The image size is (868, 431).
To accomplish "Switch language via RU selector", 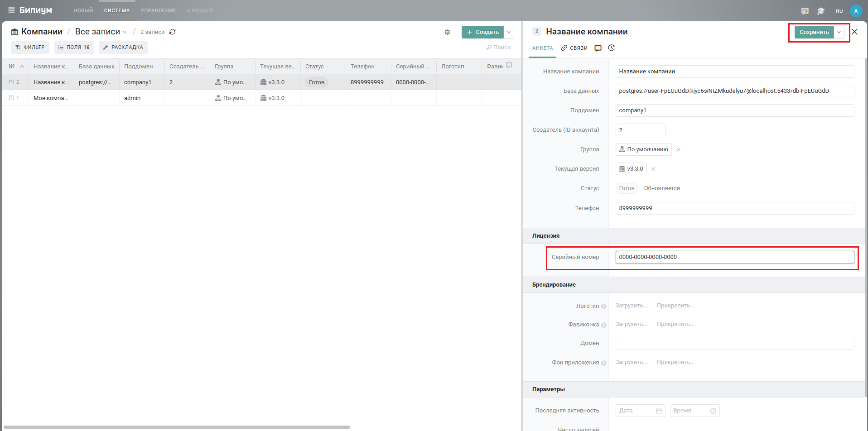I will click(x=839, y=11).
